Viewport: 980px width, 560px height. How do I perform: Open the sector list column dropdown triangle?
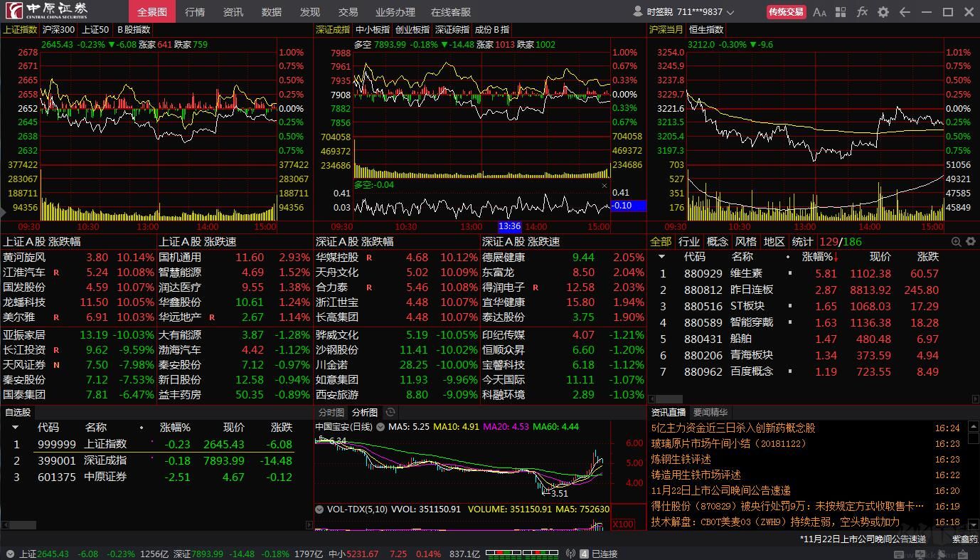point(661,257)
